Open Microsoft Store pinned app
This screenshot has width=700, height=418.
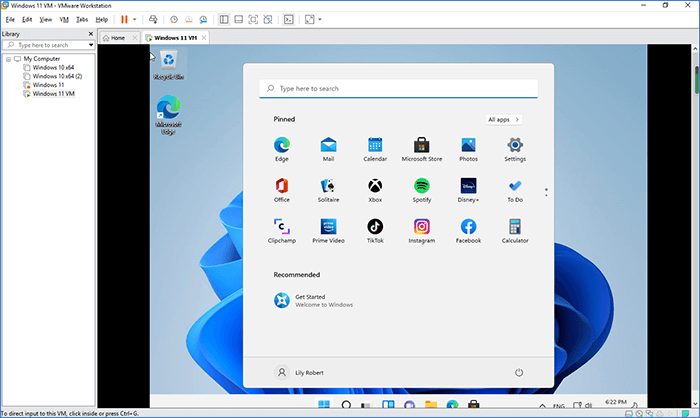point(421,145)
